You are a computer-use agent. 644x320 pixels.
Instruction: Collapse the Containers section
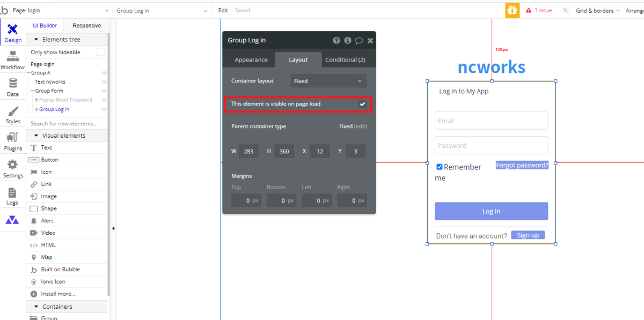click(36, 307)
